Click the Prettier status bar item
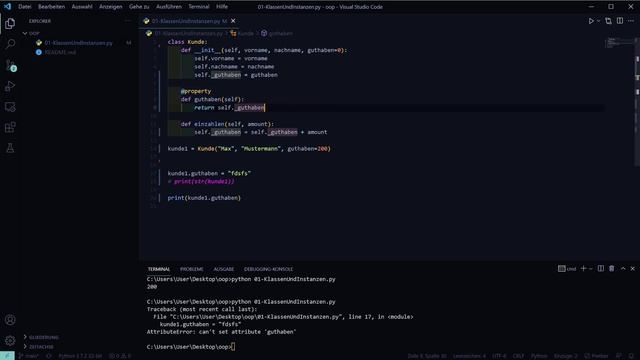Screen dimensions: 640x360 (597, 356)
